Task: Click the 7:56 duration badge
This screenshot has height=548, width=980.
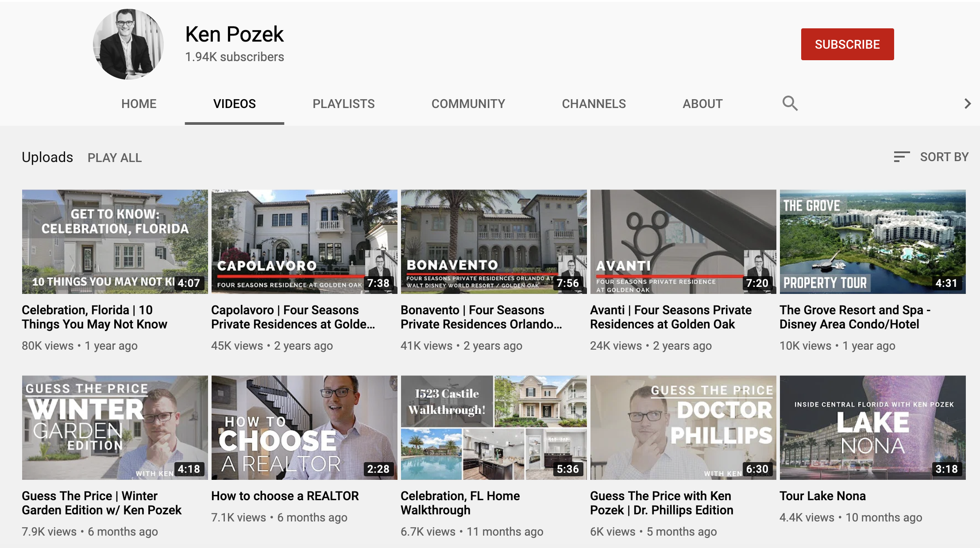Action: point(568,283)
